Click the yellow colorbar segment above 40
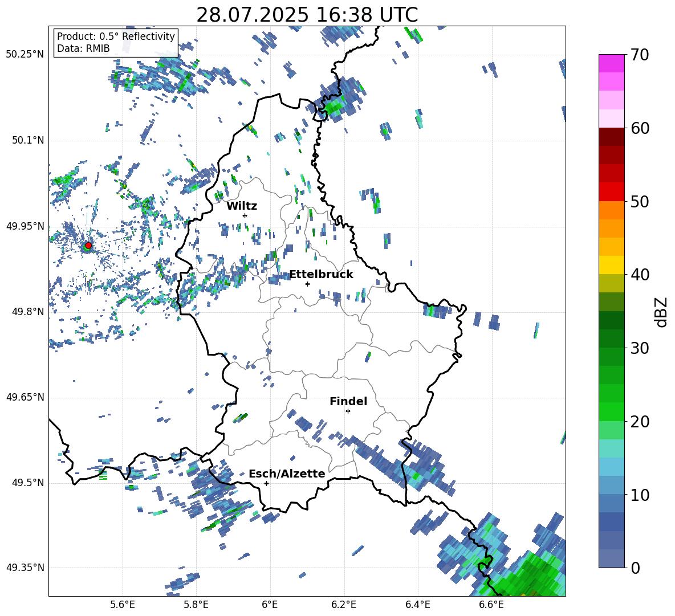 coord(611,265)
